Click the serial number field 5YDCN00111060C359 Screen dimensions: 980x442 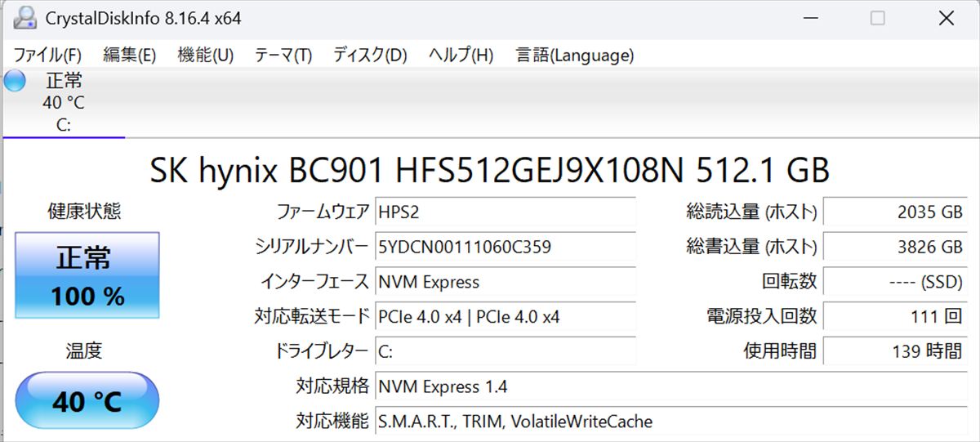coord(506,247)
